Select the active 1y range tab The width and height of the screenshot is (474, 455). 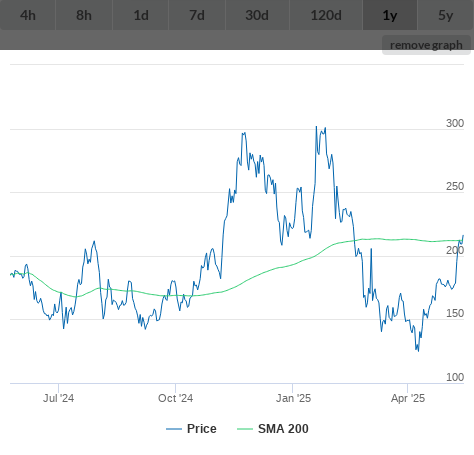coord(390,15)
